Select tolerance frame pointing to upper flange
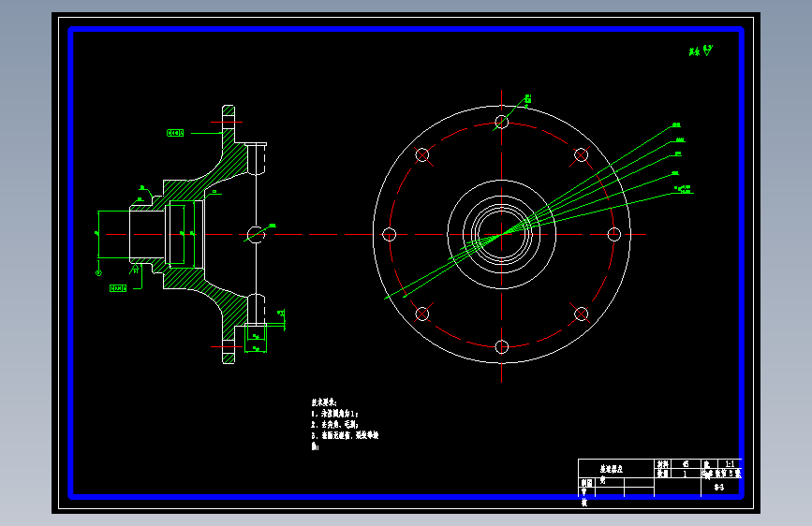Screen dimensions: 812x526 [175, 133]
